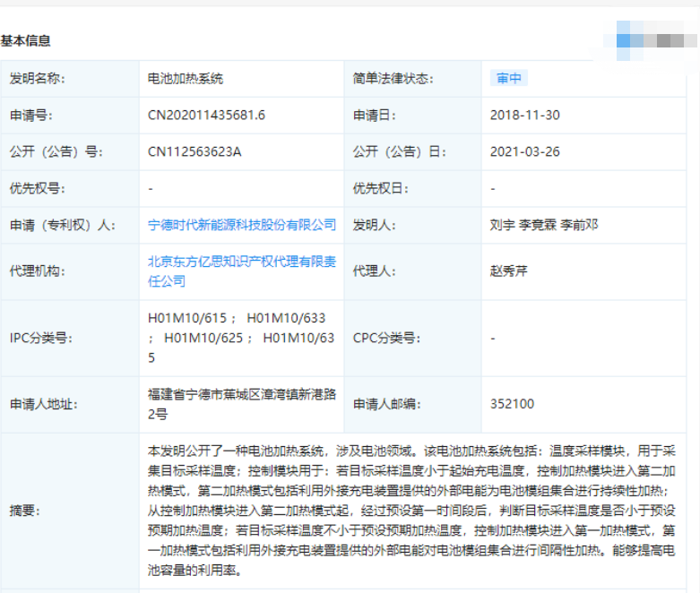The width and height of the screenshot is (700, 593).
Task: Click the 优先权号 field label
Action: 38,188
